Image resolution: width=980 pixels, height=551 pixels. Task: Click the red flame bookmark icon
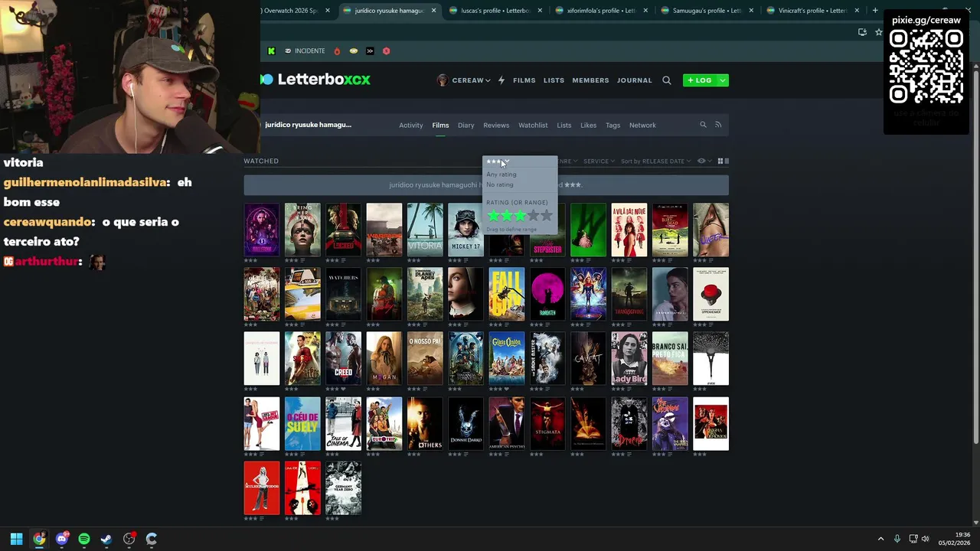point(337,51)
